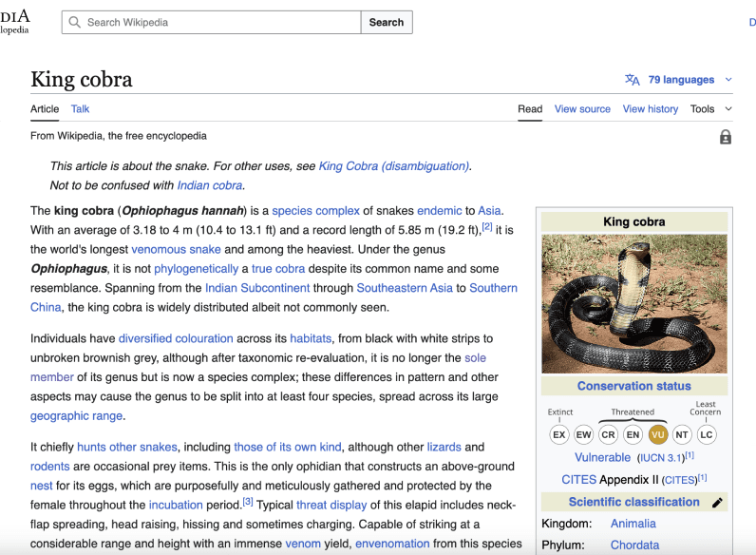Follow the phylogenetically link
The width and height of the screenshot is (756, 555).
click(197, 269)
